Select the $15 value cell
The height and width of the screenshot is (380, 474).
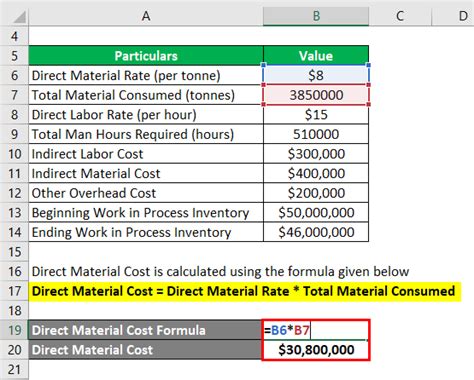(316, 115)
